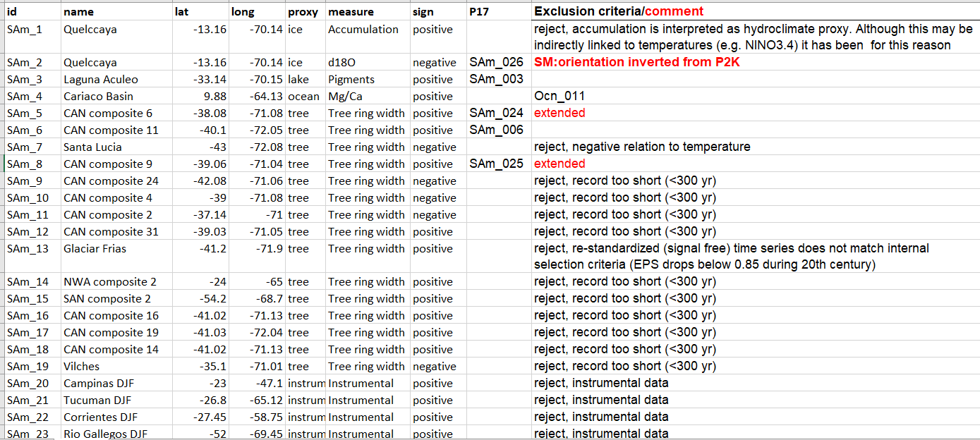The height and width of the screenshot is (440, 980).
Task: Select the "Campinas DJF" name cell
Action: 99,384
